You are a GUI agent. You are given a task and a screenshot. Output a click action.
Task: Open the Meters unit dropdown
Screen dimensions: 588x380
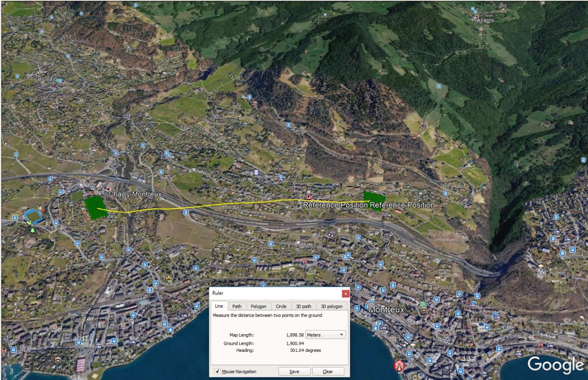pyautogui.click(x=326, y=335)
